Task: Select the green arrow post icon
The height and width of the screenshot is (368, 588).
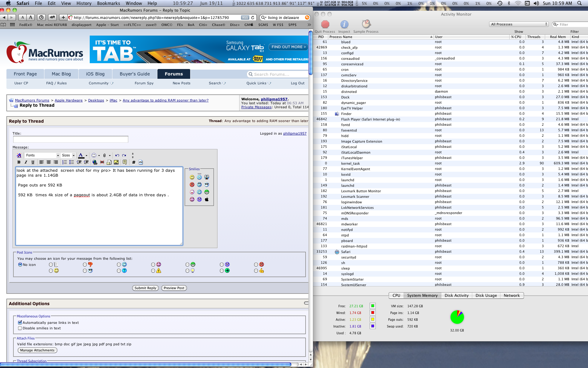Action: pos(221,271)
